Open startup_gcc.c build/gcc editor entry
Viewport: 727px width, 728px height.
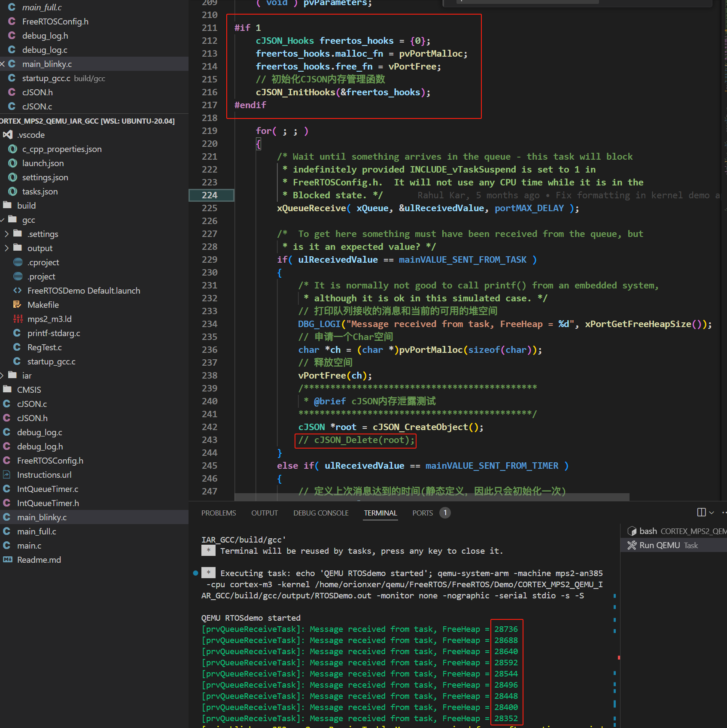click(x=64, y=78)
